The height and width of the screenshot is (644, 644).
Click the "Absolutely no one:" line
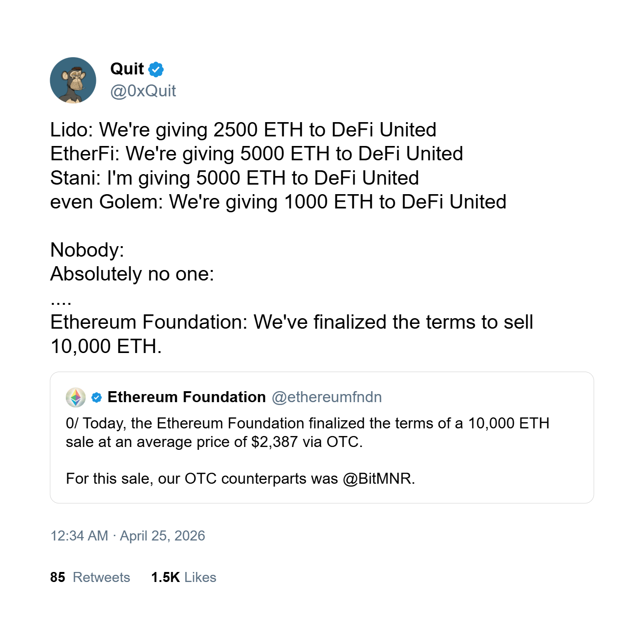coord(132,274)
